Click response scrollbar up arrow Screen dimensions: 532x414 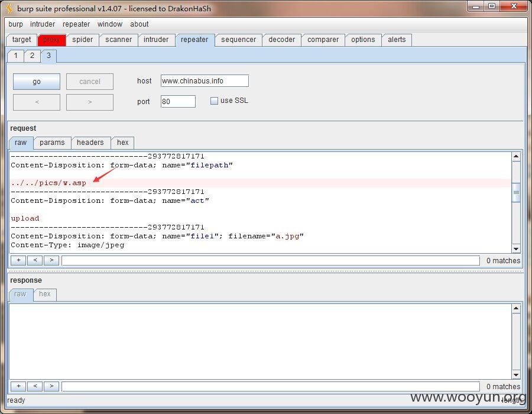click(x=516, y=309)
